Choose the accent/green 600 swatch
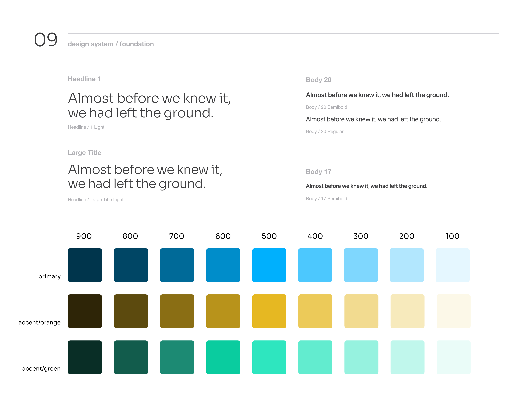 [223, 357]
